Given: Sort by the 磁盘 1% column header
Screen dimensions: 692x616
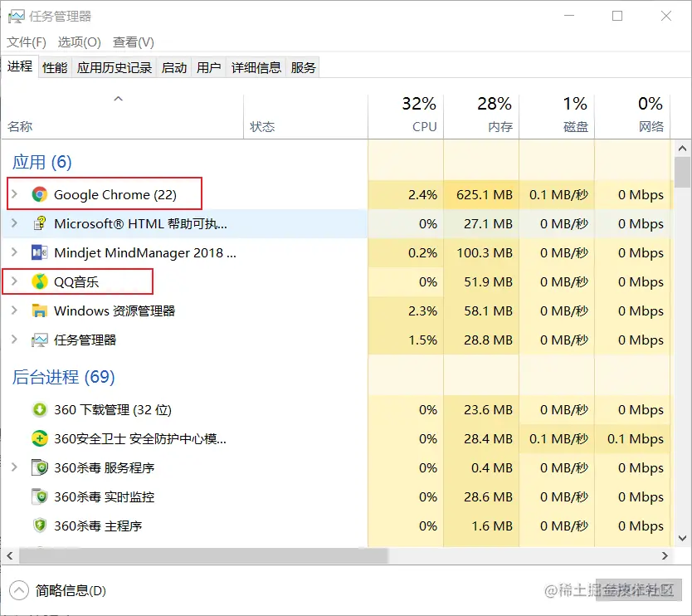Looking at the screenshot, I should coord(557,116).
